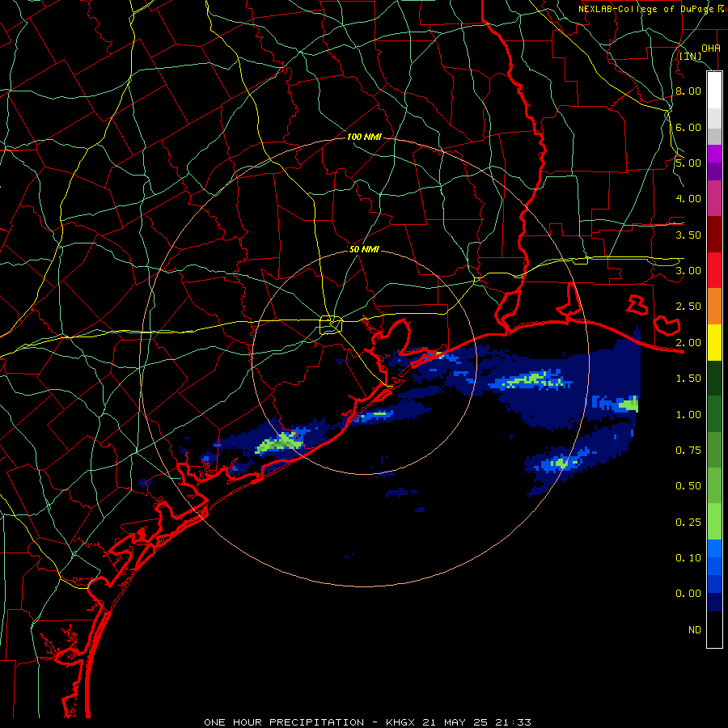
Task: Click the 50 NMI range ring label
Action: pyautogui.click(x=364, y=250)
